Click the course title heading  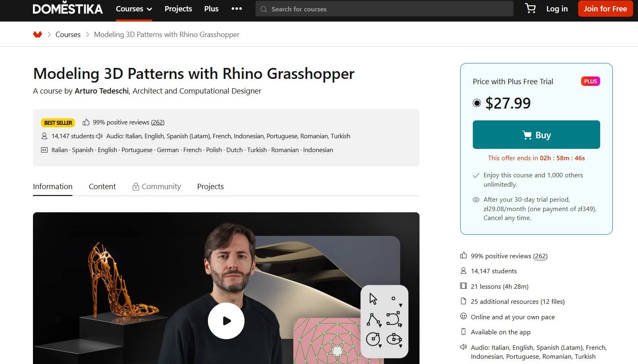pos(194,74)
